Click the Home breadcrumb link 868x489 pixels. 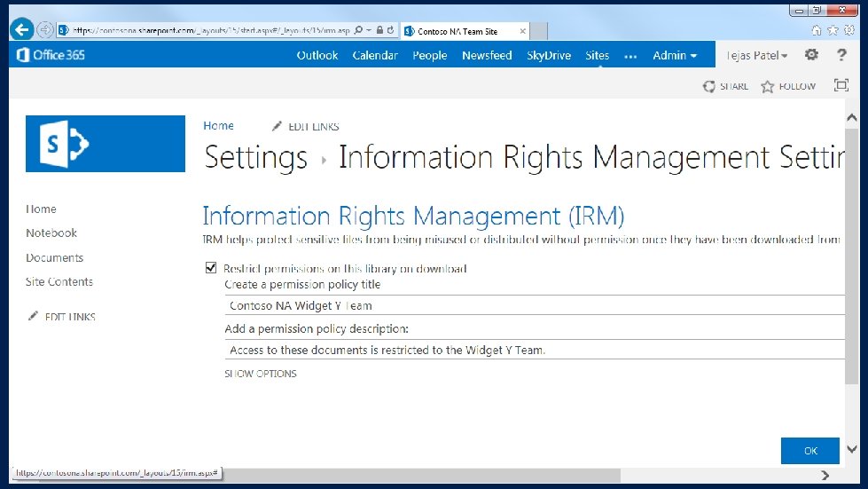[218, 126]
